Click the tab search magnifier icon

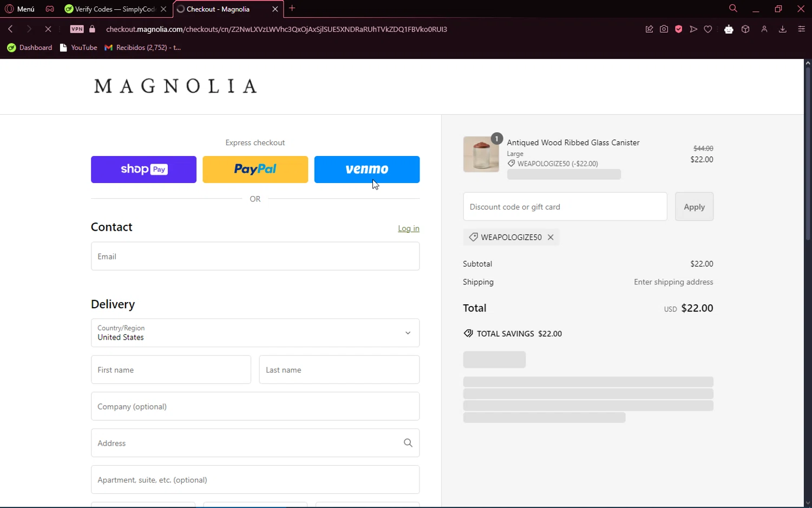tap(733, 8)
